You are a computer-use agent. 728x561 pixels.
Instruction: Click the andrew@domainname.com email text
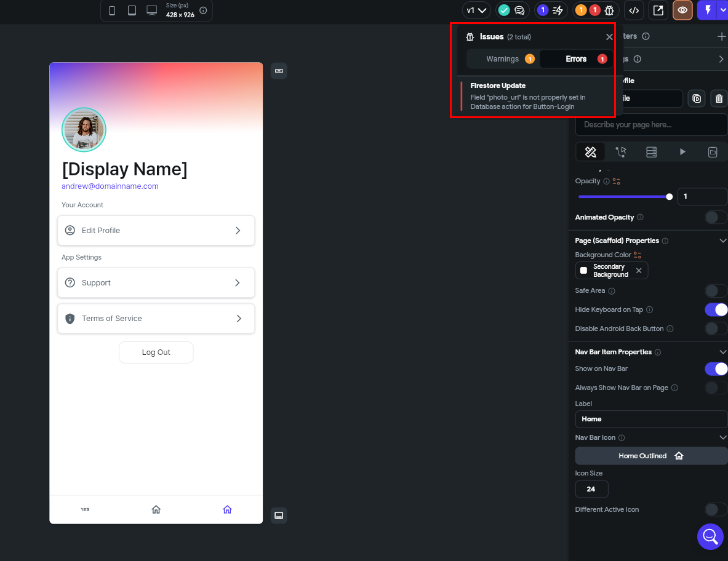(x=110, y=186)
